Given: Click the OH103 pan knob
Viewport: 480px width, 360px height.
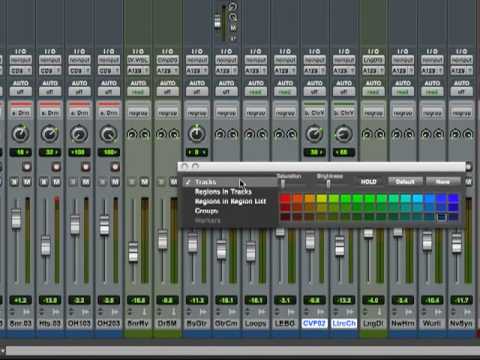Looking at the screenshot, I should point(79,134).
